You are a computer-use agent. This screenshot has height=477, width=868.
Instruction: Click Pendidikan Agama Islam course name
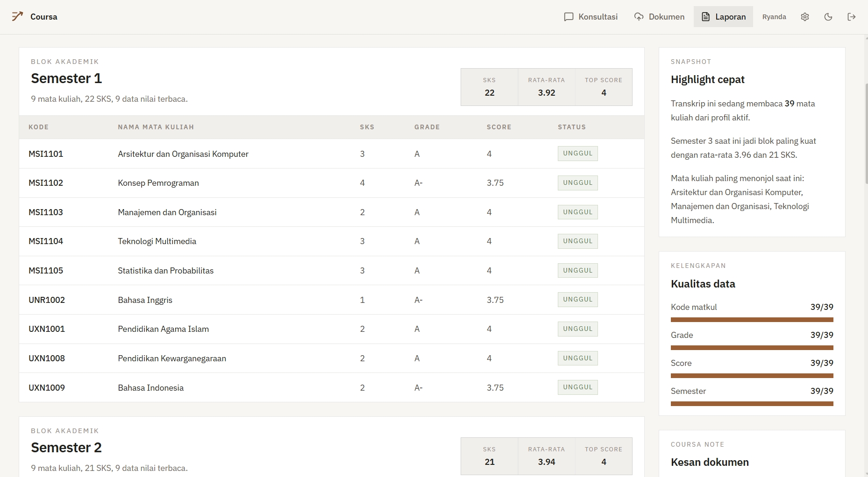coord(164,329)
